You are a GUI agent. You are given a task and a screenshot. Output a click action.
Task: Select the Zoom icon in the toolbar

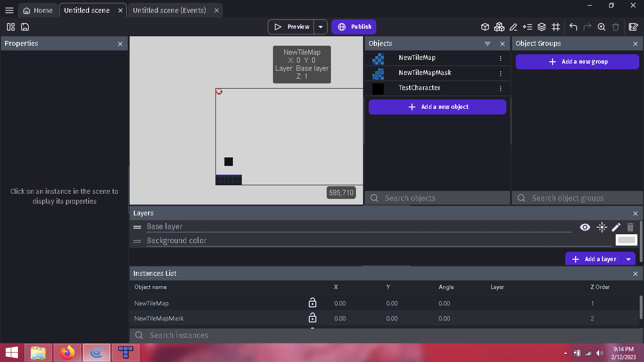pos(602,27)
